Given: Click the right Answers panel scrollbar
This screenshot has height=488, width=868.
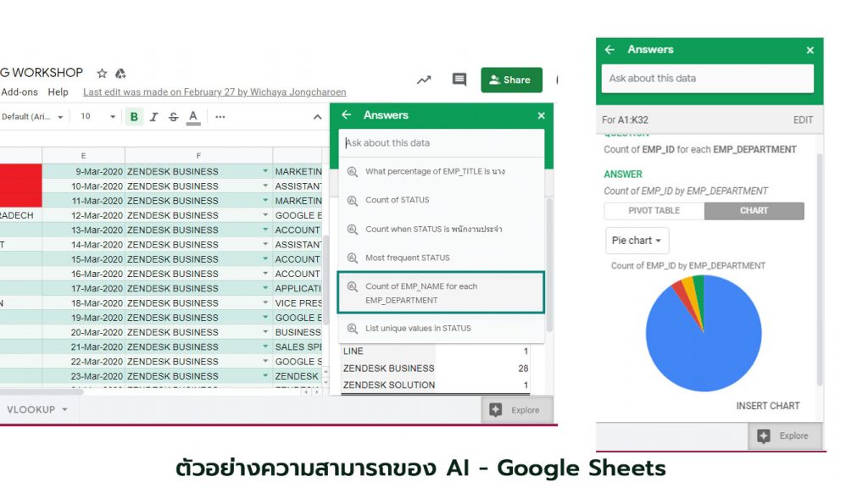Looking at the screenshot, I should [820, 269].
